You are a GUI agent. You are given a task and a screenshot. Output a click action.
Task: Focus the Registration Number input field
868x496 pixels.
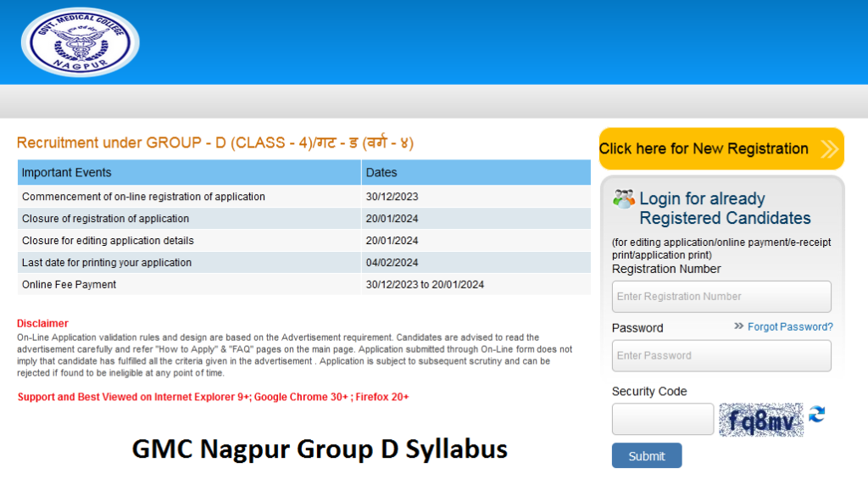[721, 296]
